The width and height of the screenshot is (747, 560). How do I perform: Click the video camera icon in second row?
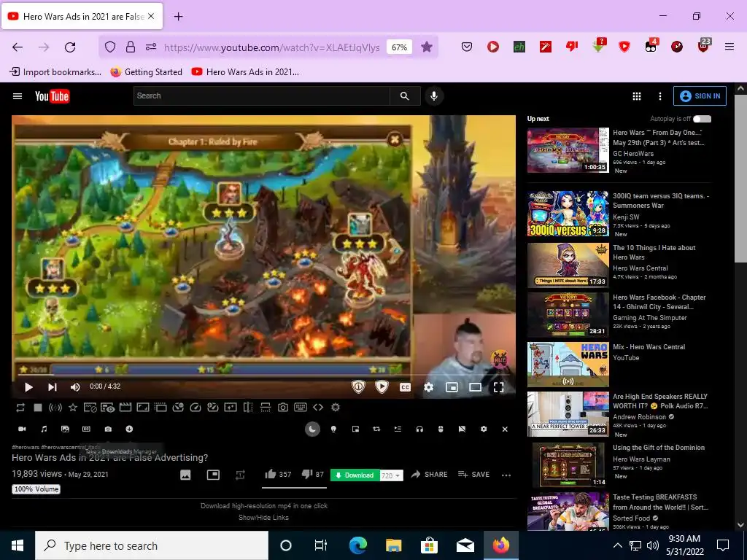pyautogui.click(x=22, y=429)
